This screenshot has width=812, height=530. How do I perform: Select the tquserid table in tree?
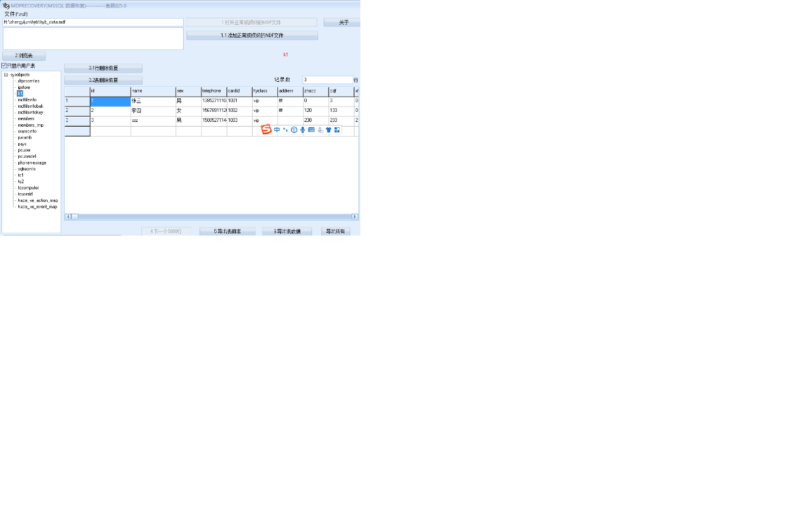(25, 194)
